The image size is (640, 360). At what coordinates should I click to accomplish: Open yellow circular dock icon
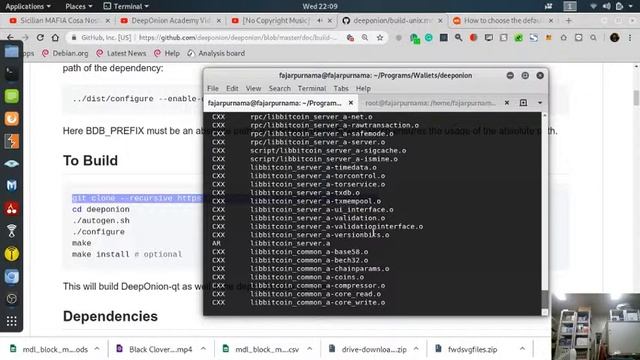tap(11, 254)
